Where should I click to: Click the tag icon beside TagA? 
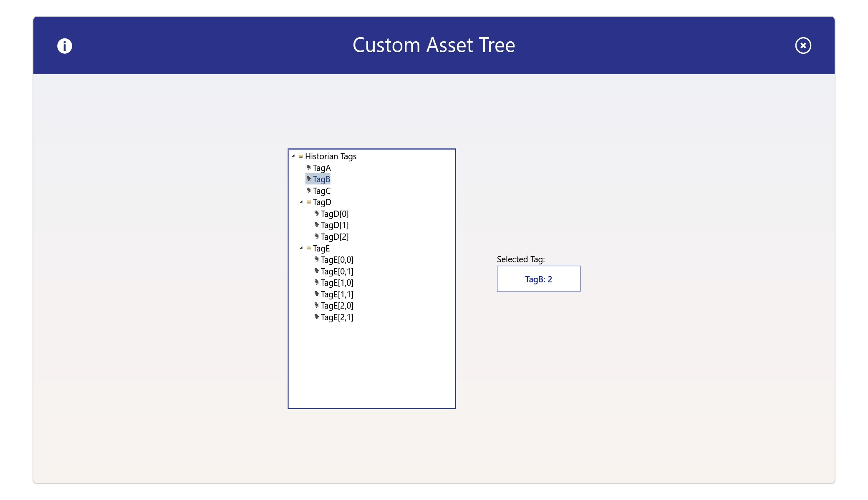tap(309, 168)
